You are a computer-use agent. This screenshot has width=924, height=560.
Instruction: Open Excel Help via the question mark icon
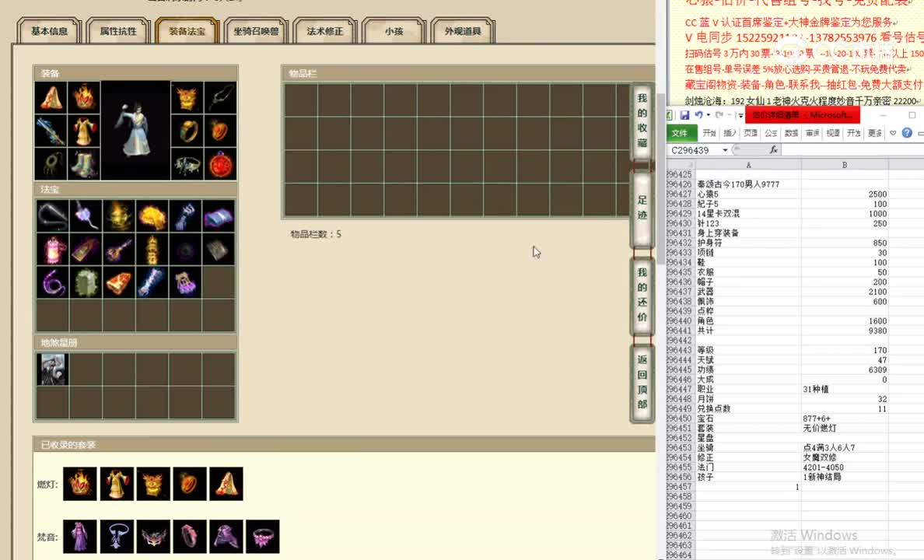click(x=908, y=133)
